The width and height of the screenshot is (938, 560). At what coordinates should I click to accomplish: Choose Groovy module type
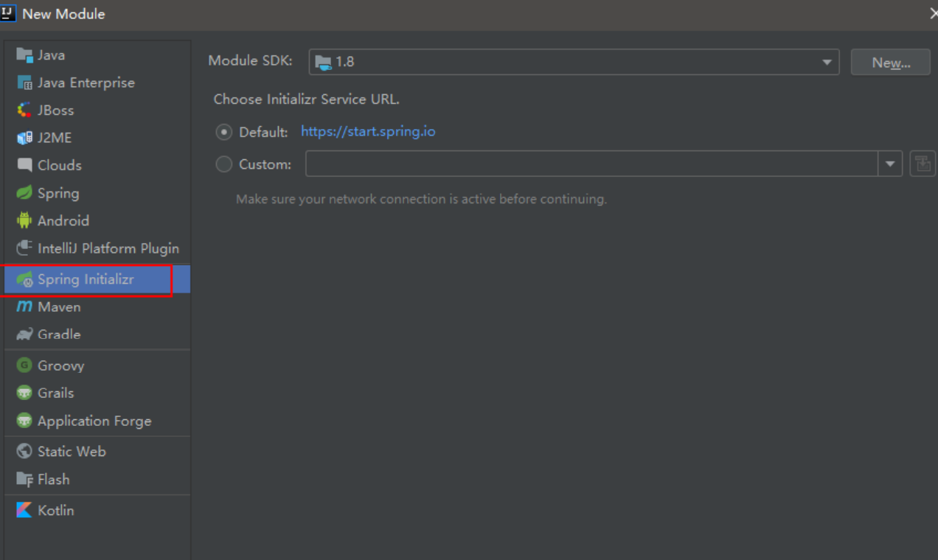click(97, 365)
